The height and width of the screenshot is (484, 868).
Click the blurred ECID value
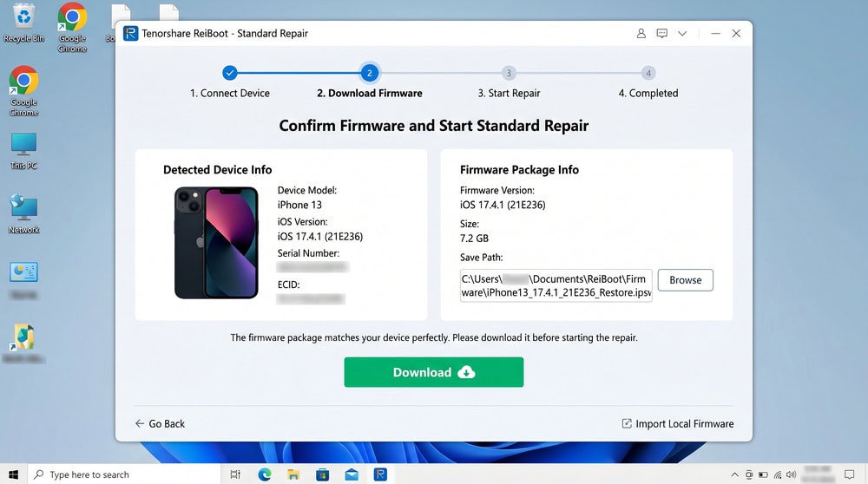tap(311, 298)
